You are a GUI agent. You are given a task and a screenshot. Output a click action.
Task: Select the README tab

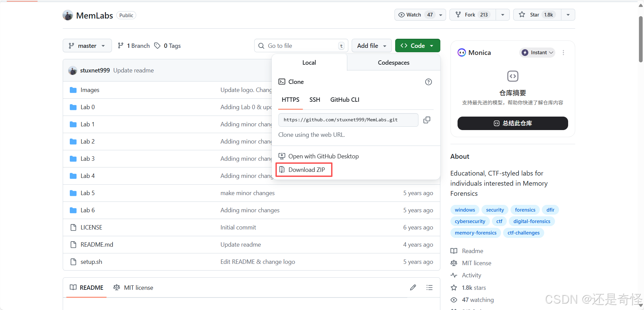point(86,287)
